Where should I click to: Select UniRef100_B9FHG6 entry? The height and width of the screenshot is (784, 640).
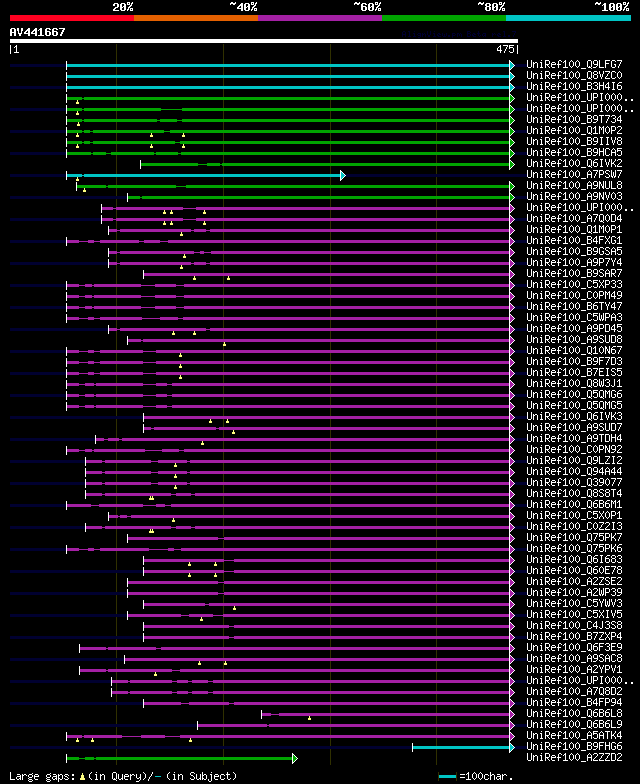[574, 746]
